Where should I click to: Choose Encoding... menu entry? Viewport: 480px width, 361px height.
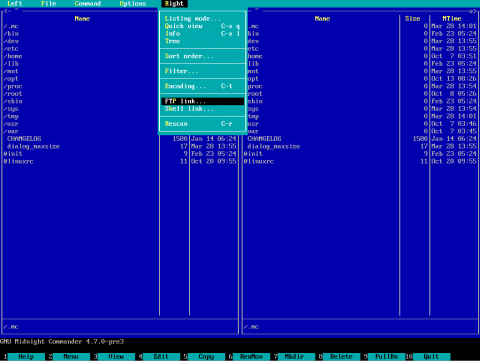pyautogui.click(x=203, y=86)
